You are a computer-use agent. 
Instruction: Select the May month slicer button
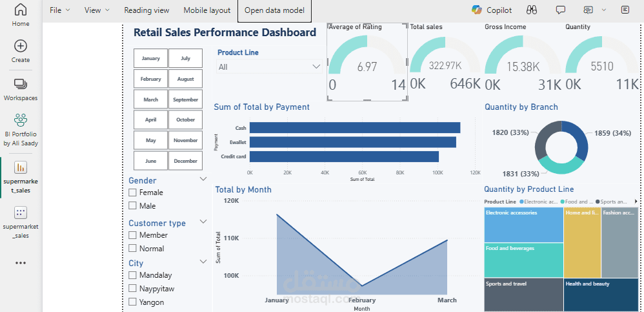tap(151, 140)
